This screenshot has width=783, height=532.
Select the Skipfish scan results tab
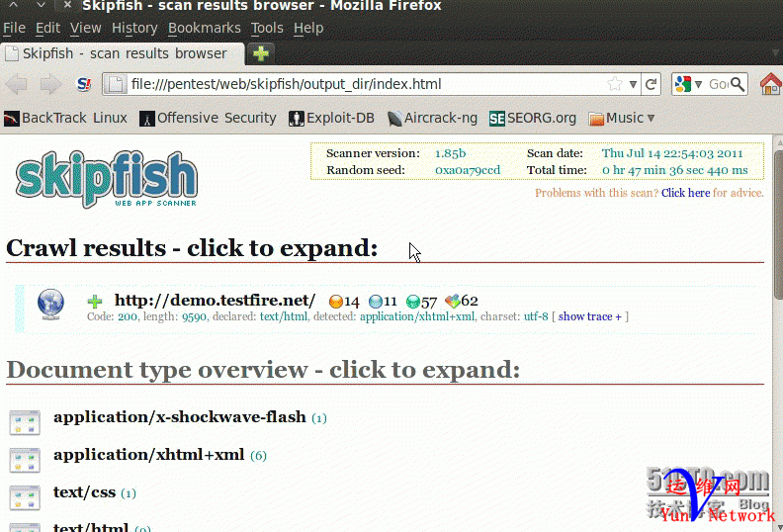click(123, 53)
